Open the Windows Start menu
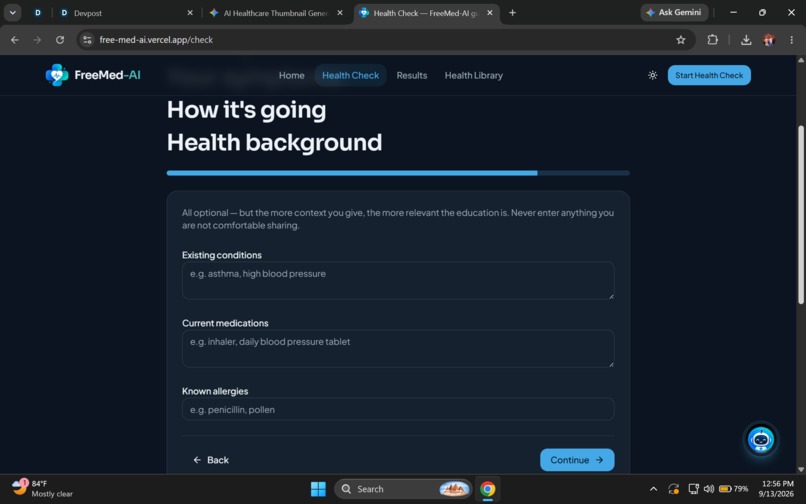 [318, 489]
